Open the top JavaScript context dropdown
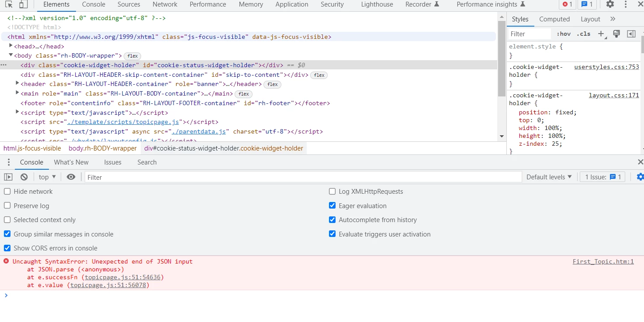Screen dimensions: 644x322 (47, 177)
